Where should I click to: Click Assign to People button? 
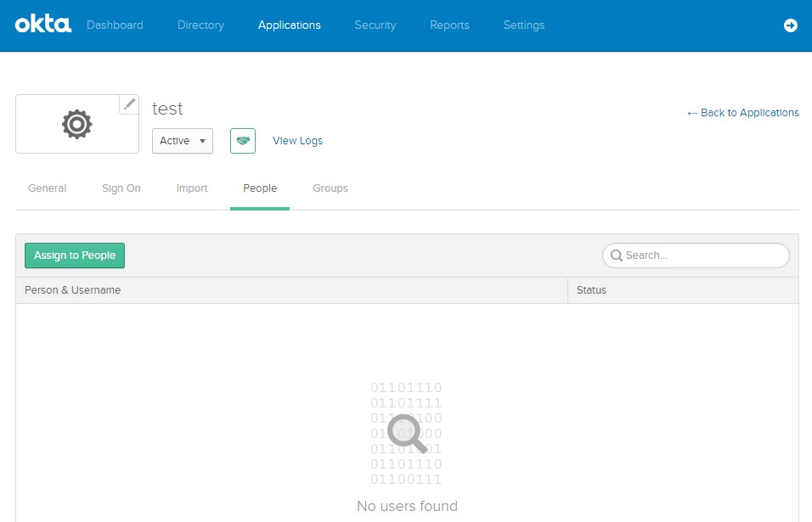tap(75, 255)
